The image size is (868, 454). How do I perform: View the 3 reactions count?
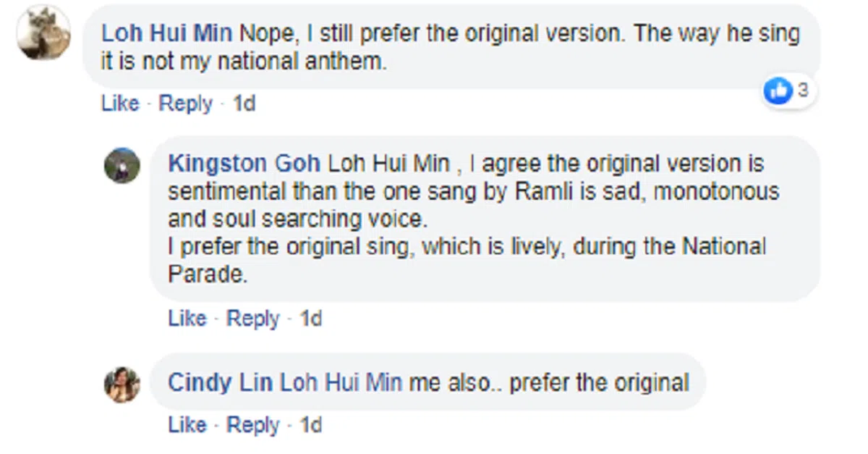tap(803, 91)
